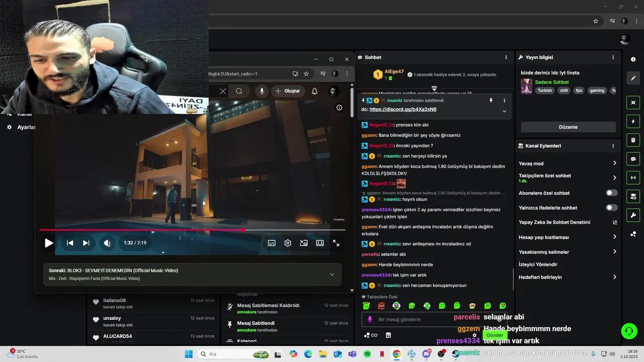The height and width of the screenshot is (362, 644).
Task: Play the YouTube video
Action: 49,243
